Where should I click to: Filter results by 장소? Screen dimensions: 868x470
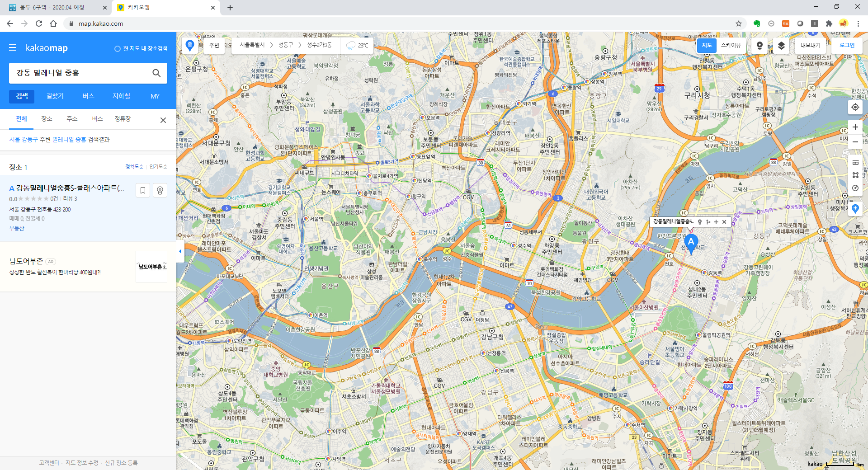pyautogui.click(x=47, y=119)
